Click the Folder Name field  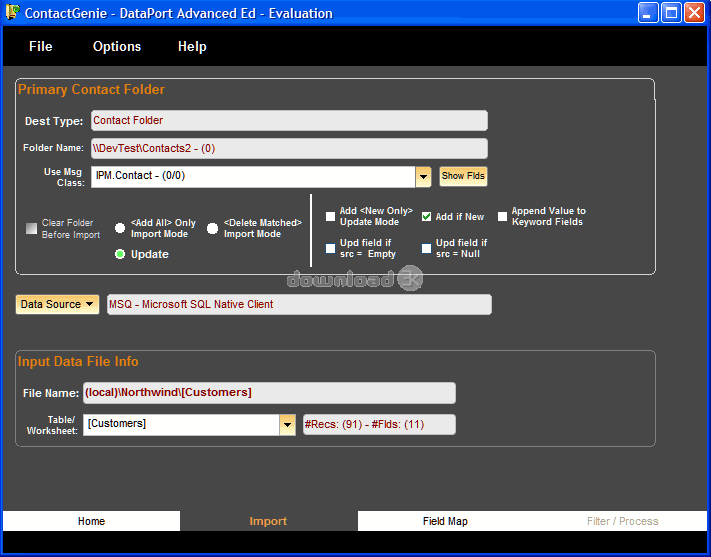click(x=289, y=149)
